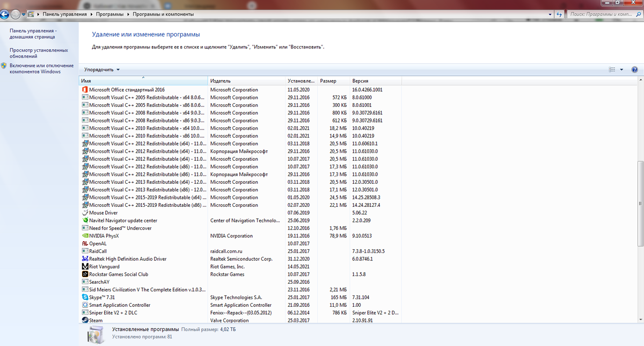Open recent pages arrow next to Forward button
Screen dimensions: 644x346
(23, 14)
